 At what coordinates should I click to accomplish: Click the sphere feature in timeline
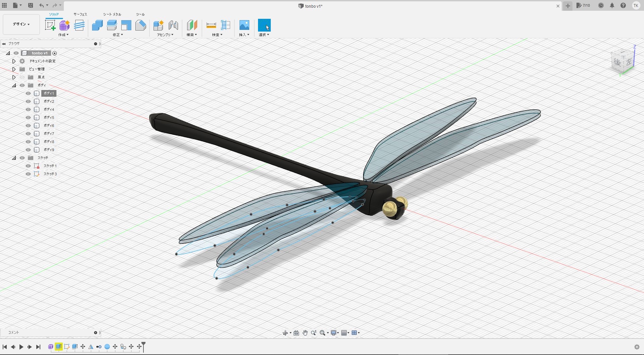[x=107, y=347]
